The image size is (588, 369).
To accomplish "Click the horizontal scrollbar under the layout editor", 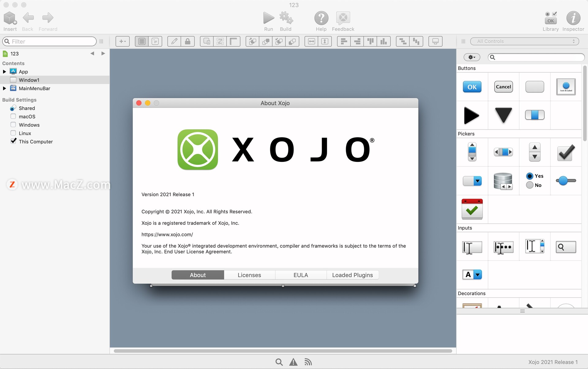I will [x=283, y=351].
